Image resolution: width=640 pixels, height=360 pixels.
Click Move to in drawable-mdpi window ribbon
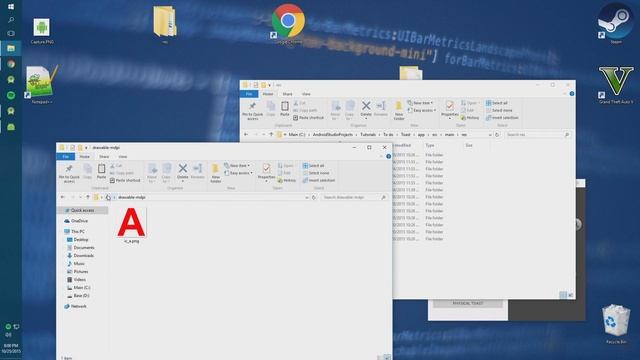pos(152,173)
